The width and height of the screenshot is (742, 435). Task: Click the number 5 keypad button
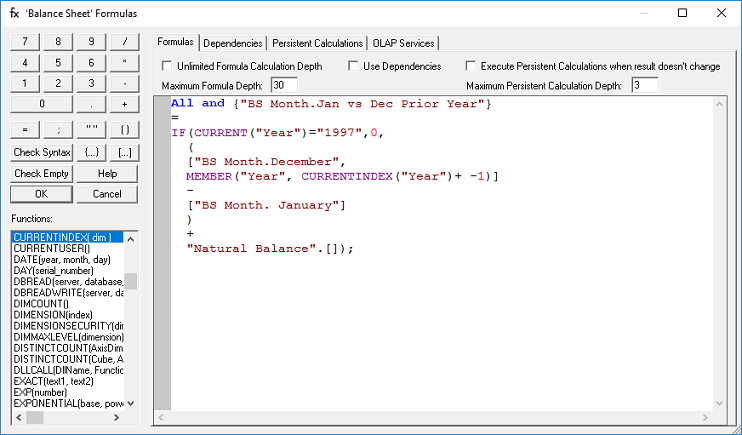click(58, 62)
